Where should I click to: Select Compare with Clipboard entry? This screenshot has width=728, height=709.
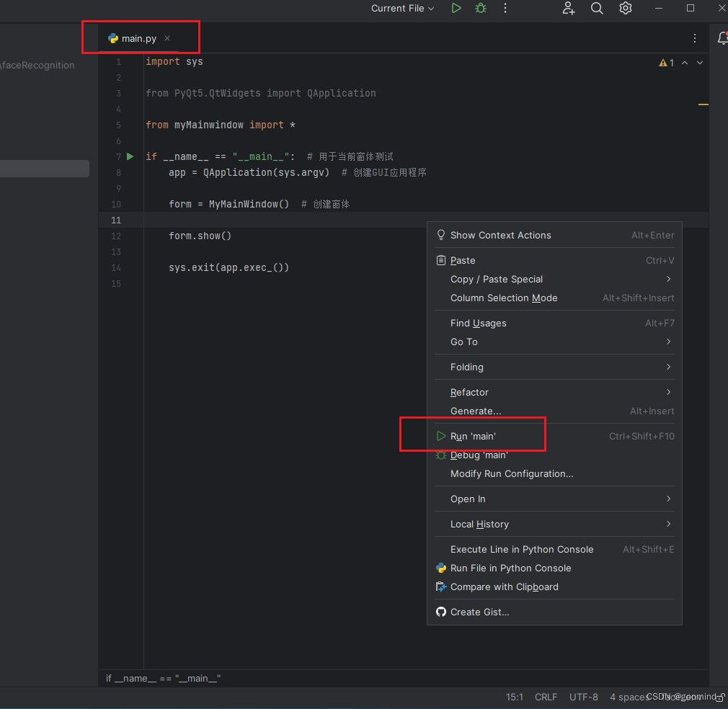[x=554, y=587]
